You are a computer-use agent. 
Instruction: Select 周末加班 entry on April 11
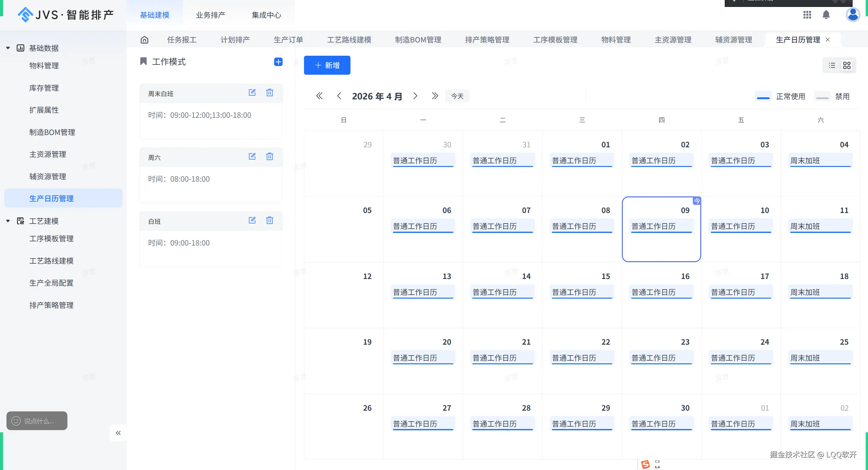(820, 226)
